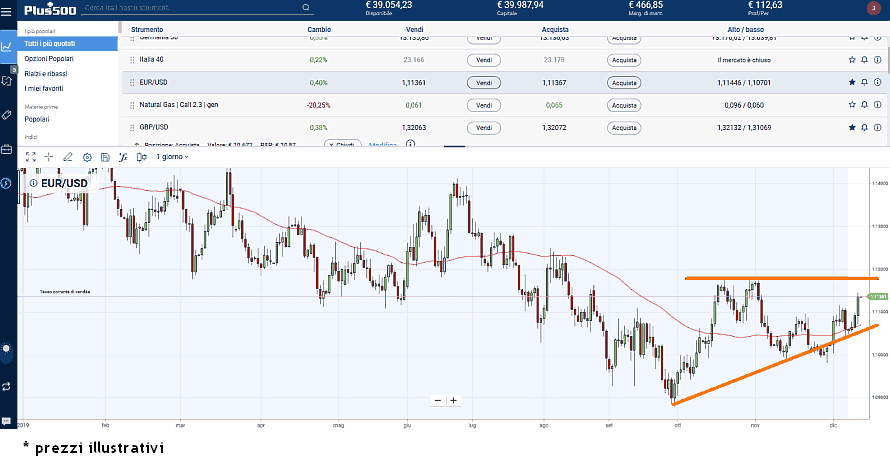Open the notifications badge in header

[873, 9]
